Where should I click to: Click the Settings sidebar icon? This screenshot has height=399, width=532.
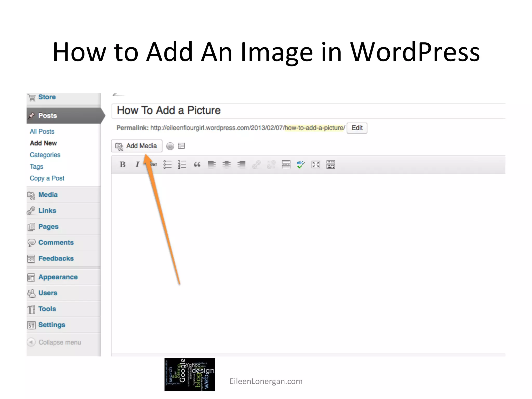click(31, 325)
